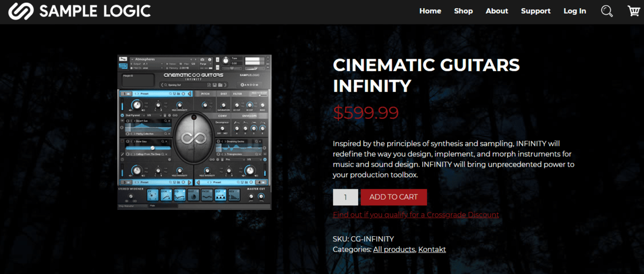Viewport: 644px width, 274px height.
Task: Click the Cinematic Guitars Infinity product image
Action: click(194, 132)
